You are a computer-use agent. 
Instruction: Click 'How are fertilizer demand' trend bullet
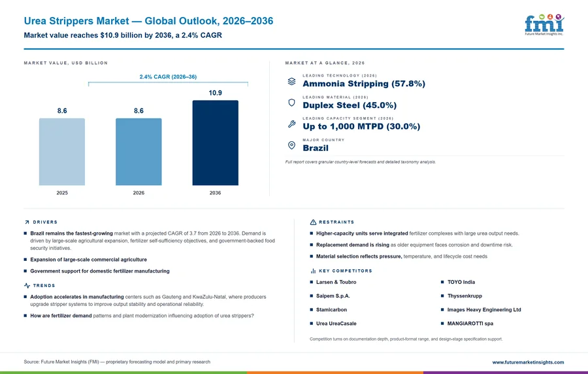(142, 316)
